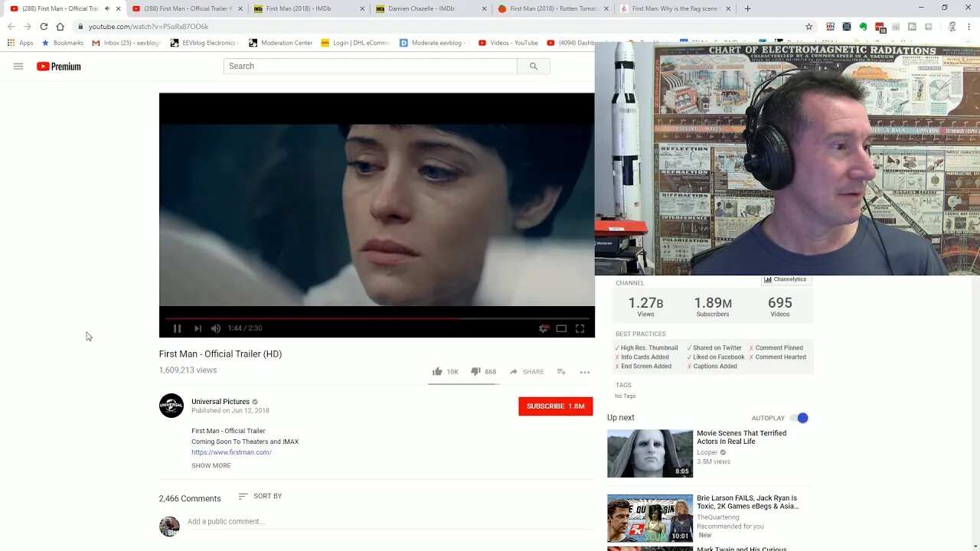
Task: Open the EEVblog Electronics bookmark
Action: coord(204,43)
